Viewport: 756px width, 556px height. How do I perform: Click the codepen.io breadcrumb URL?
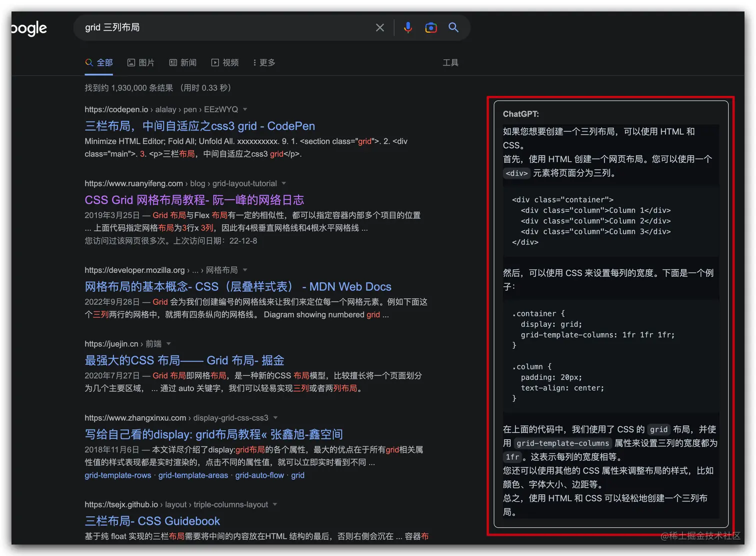pyautogui.click(x=161, y=109)
